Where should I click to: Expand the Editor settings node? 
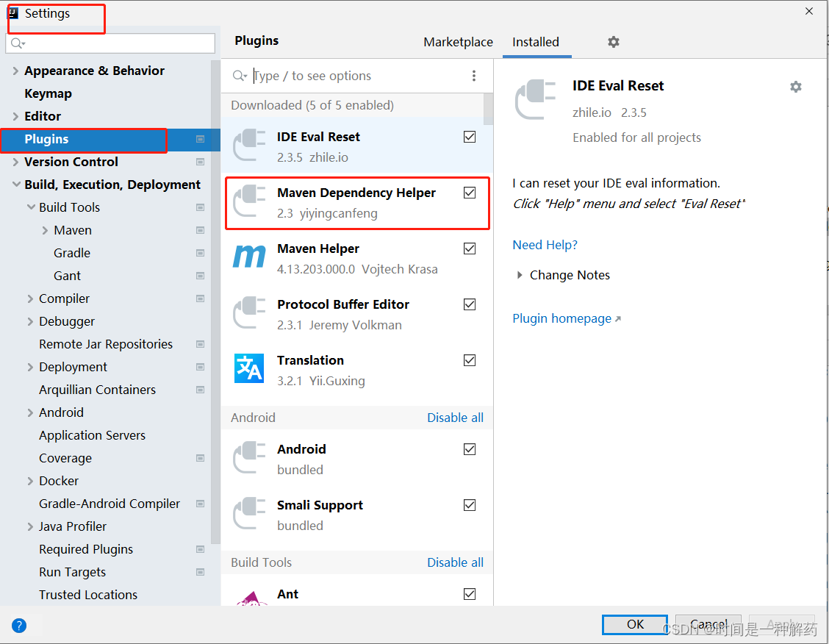click(15, 116)
